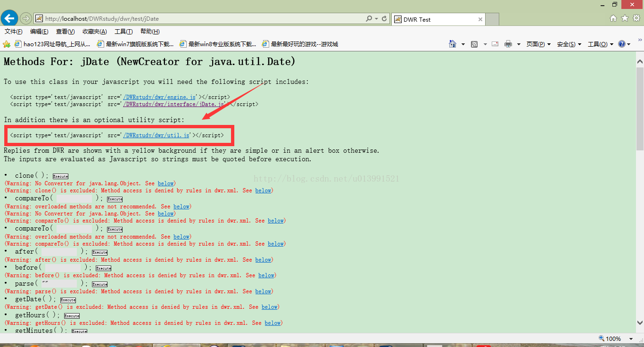Screen dimensions: 644x347
Task: Click the RSS feeds icon
Action: coord(474,44)
